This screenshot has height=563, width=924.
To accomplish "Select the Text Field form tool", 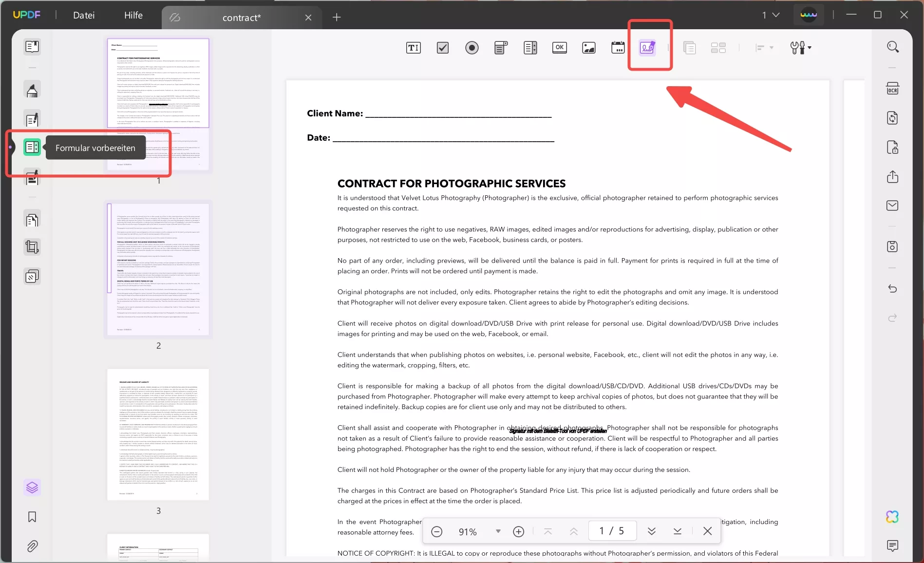I will pyautogui.click(x=414, y=48).
